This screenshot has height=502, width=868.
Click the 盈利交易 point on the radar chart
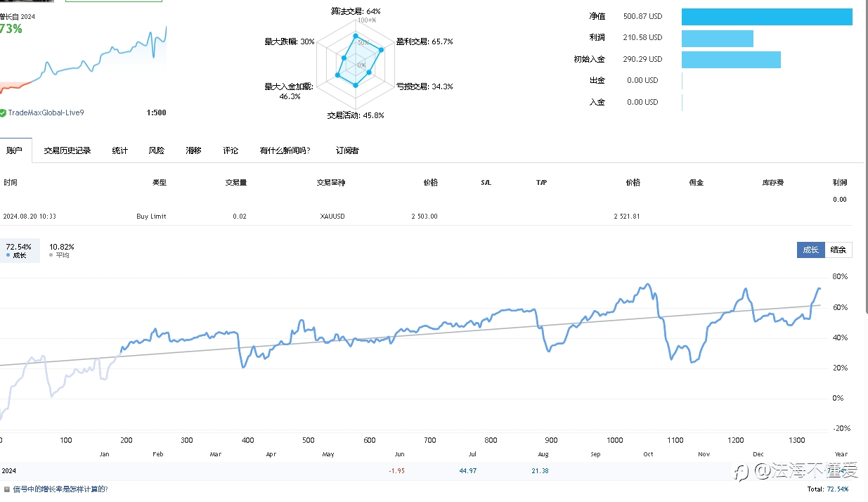point(381,50)
